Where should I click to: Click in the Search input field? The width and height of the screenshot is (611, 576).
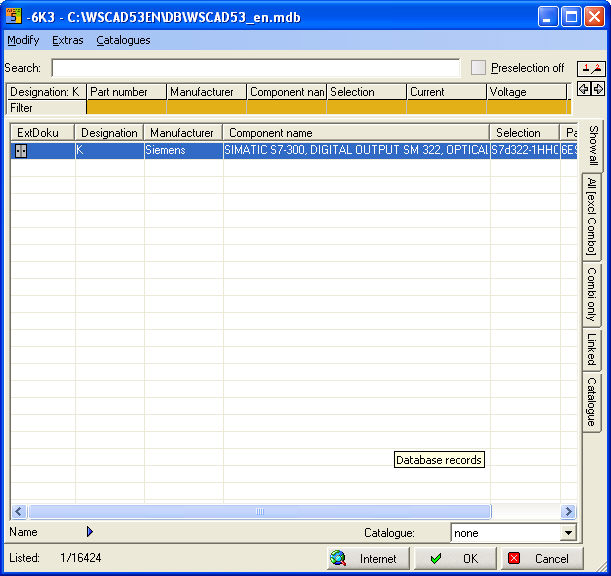(x=256, y=68)
